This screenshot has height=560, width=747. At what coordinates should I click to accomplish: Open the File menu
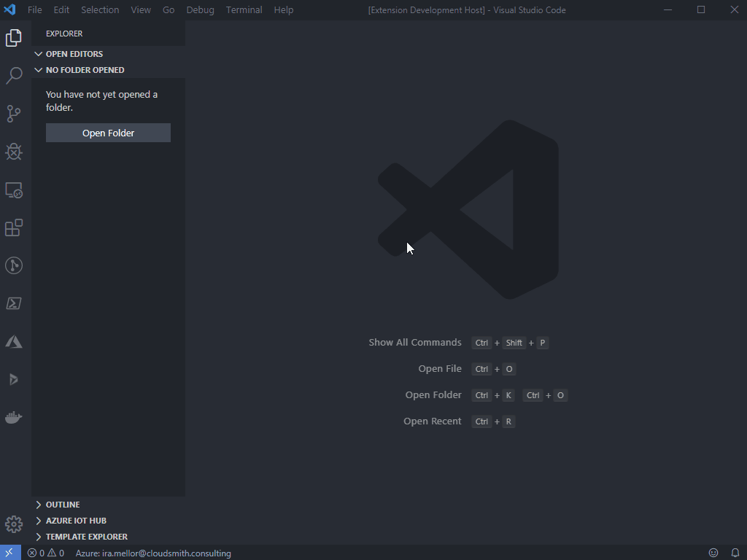click(x=35, y=9)
